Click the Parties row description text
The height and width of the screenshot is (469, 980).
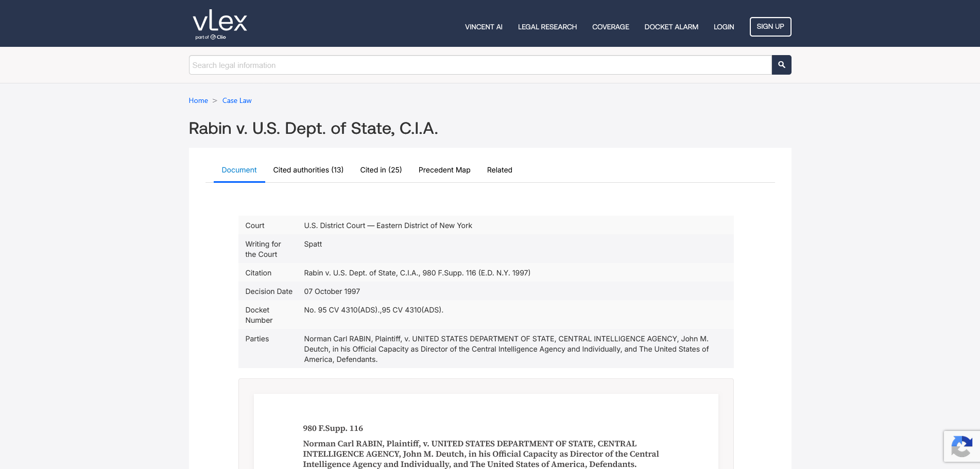tap(506, 349)
